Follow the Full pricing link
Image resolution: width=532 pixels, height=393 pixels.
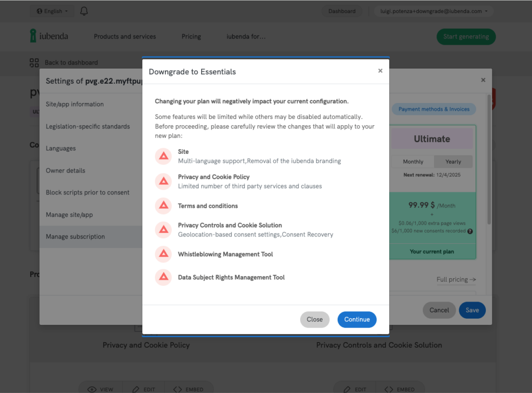pos(456,280)
